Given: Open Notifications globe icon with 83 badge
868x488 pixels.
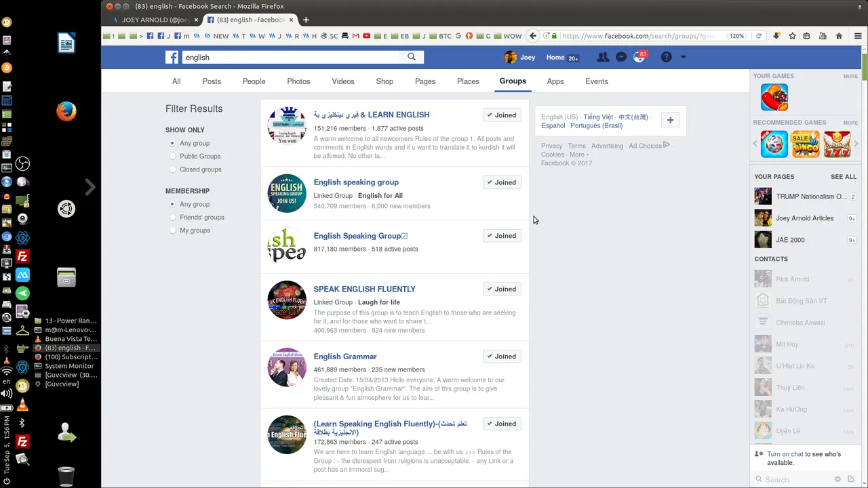Looking at the screenshot, I should [x=639, y=57].
